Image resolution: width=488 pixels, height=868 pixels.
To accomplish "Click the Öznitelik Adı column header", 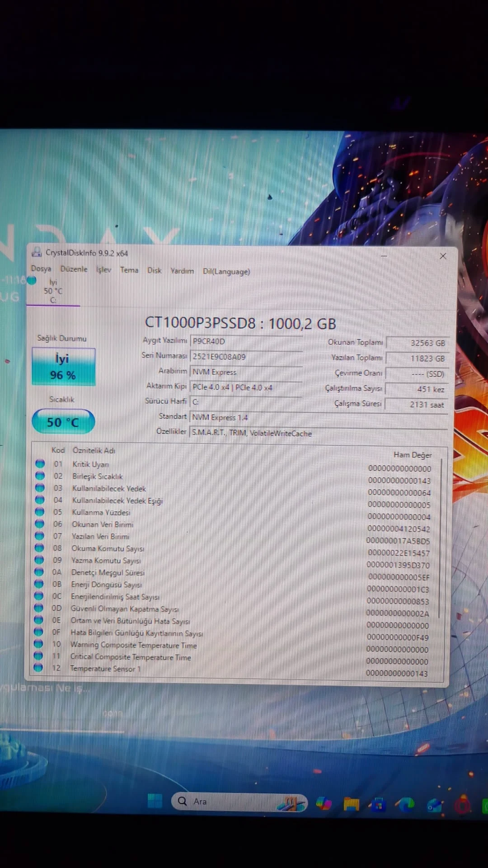I will 94,450.
